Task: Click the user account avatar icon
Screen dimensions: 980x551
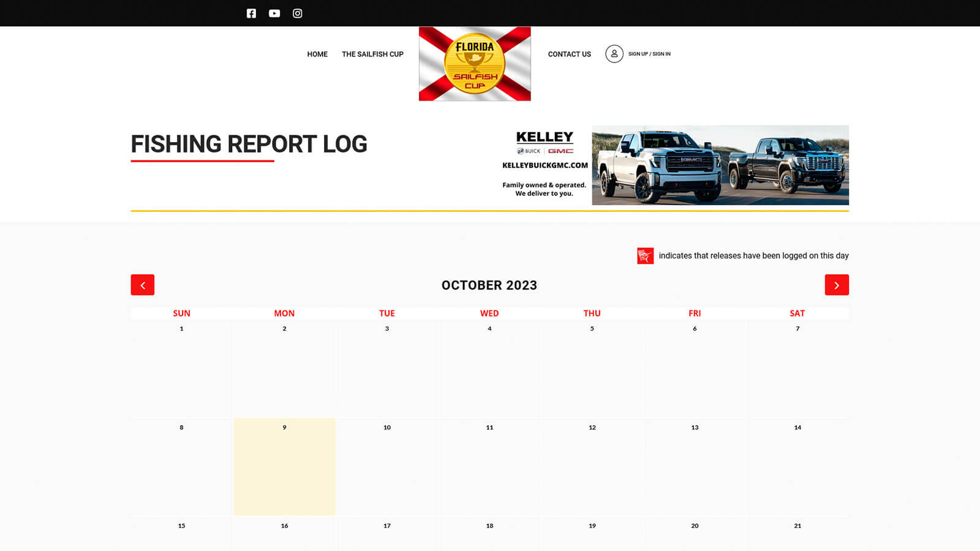Action: pos(614,54)
